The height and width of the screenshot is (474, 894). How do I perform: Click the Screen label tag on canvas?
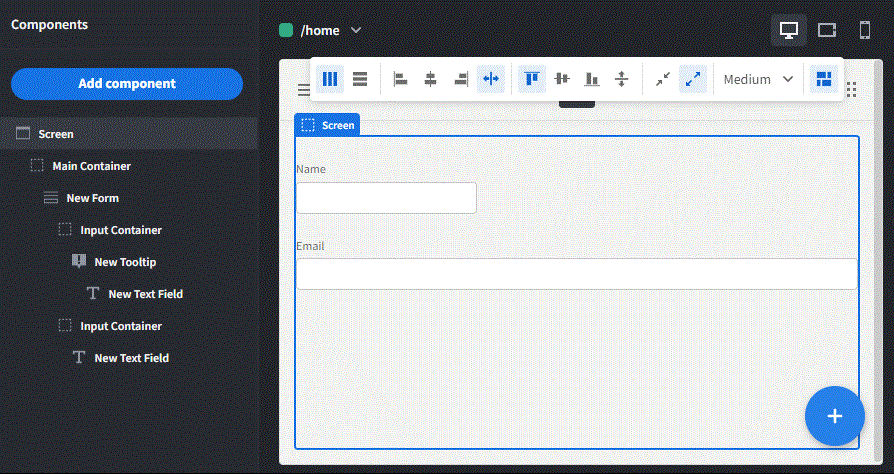(x=327, y=125)
